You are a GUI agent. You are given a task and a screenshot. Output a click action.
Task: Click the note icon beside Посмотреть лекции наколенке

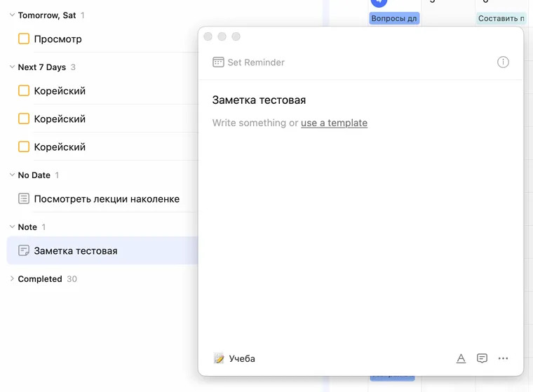24,198
